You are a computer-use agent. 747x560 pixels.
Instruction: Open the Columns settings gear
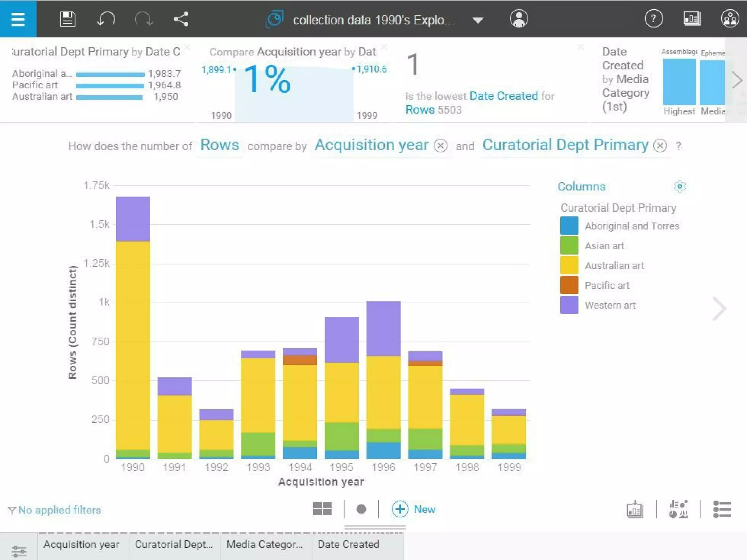pyautogui.click(x=680, y=186)
